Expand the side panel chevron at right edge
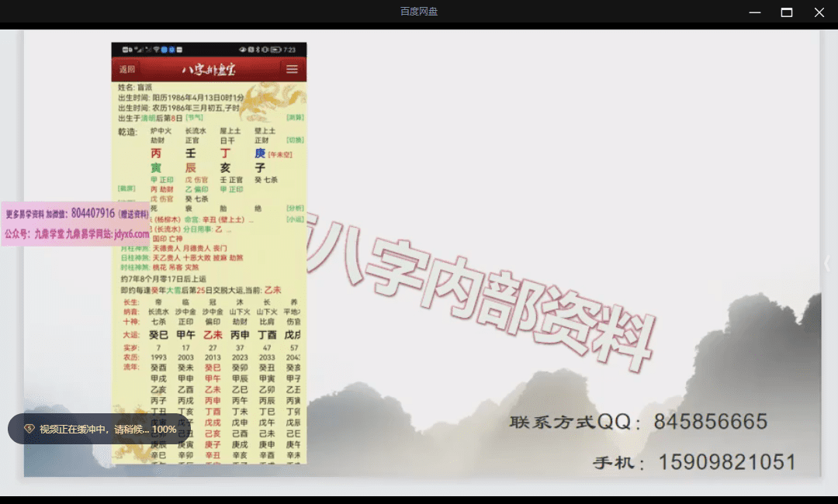This screenshot has width=838, height=504. 826,264
